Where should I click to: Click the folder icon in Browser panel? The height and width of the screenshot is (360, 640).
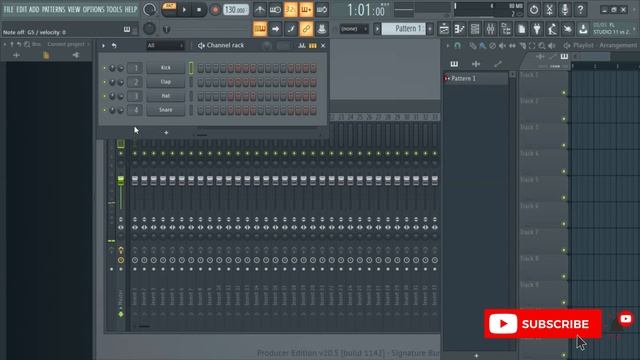46,55
